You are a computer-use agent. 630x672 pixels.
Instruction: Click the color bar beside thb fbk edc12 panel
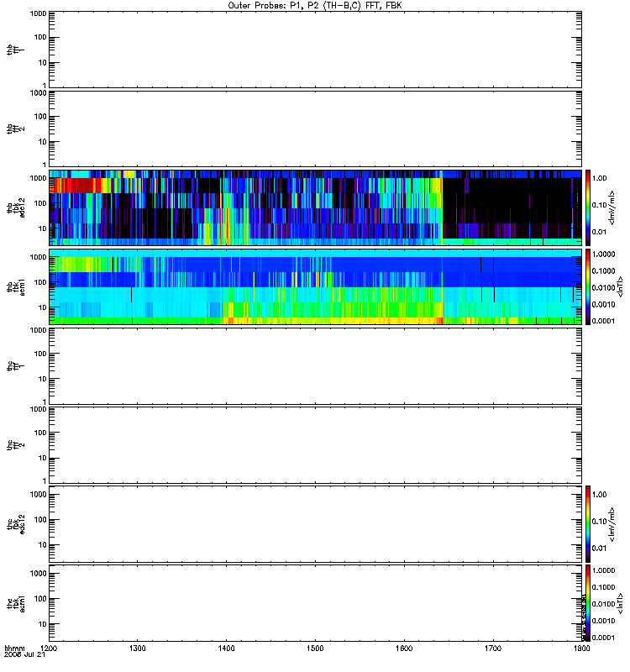pos(588,207)
